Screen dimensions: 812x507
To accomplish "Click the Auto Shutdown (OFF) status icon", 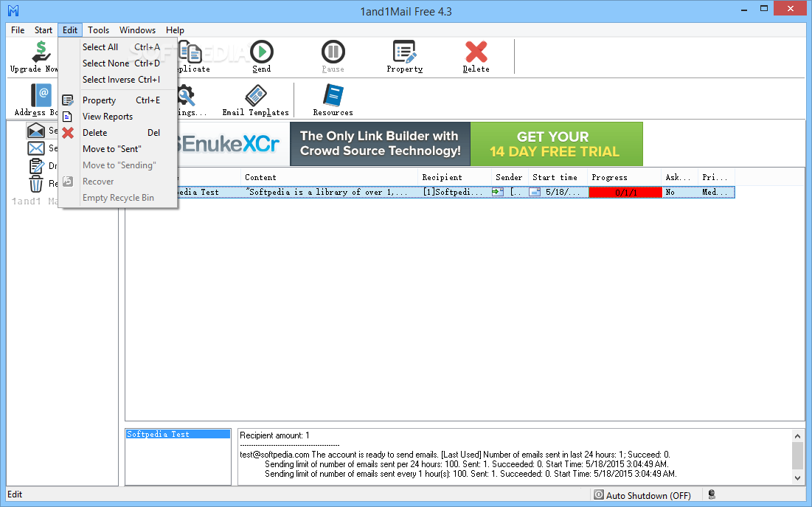I will click(599, 494).
